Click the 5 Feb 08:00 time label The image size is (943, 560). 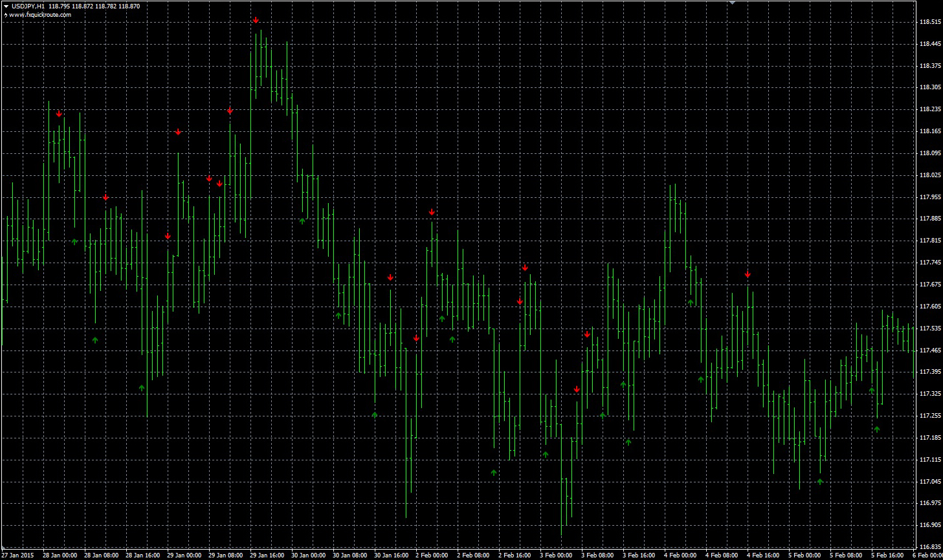click(x=846, y=555)
